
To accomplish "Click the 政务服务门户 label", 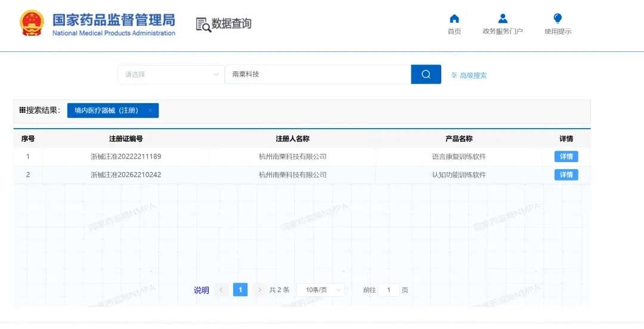I will [503, 32].
